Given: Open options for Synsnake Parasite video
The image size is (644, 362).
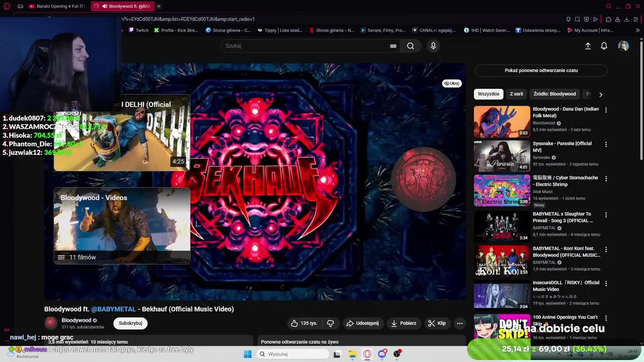Looking at the screenshot, I should click(x=606, y=144).
